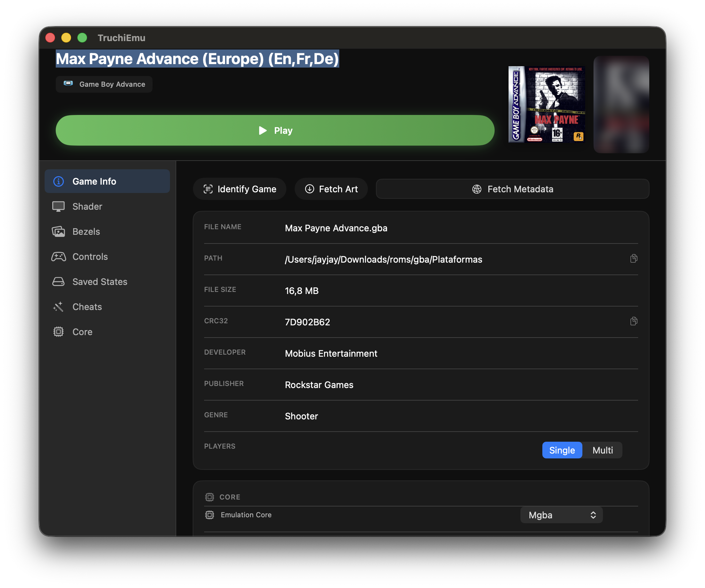Open the Cheats section
The height and width of the screenshot is (588, 705).
click(107, 307)
